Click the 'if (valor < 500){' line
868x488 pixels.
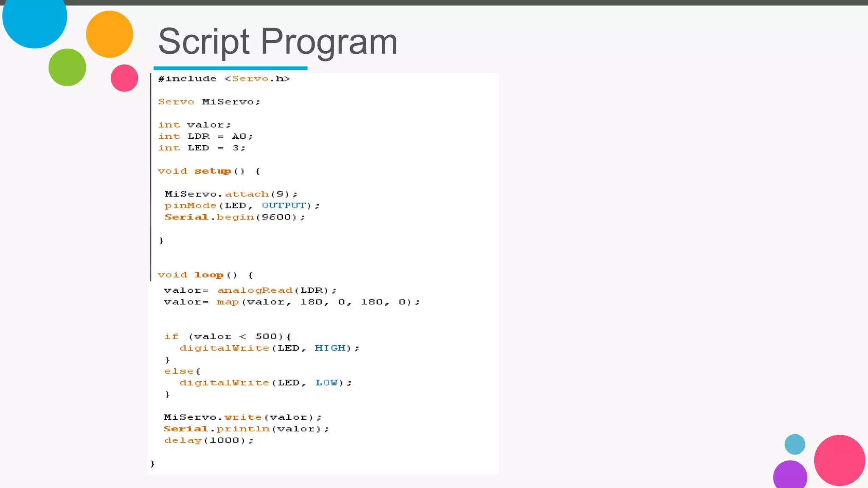pyautogui.click(x=228, y=337)
